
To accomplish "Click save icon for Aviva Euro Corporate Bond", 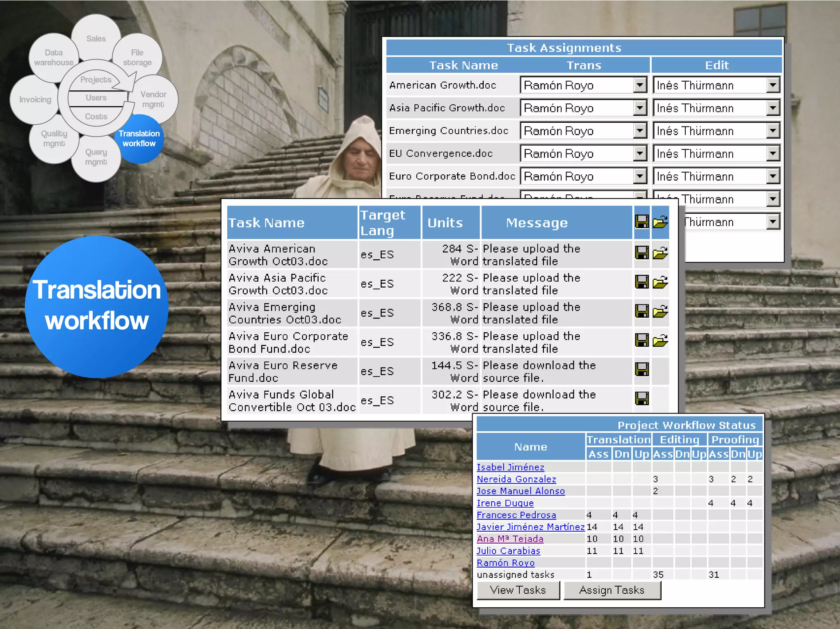I will pos(641,340).
